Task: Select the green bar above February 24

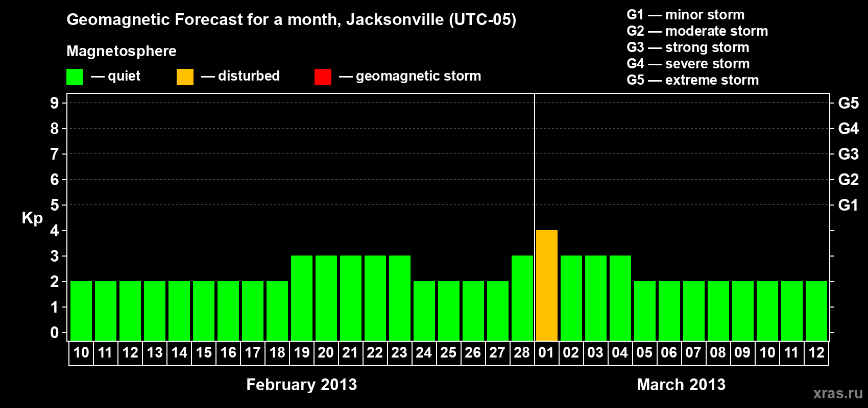Action: 424,311
